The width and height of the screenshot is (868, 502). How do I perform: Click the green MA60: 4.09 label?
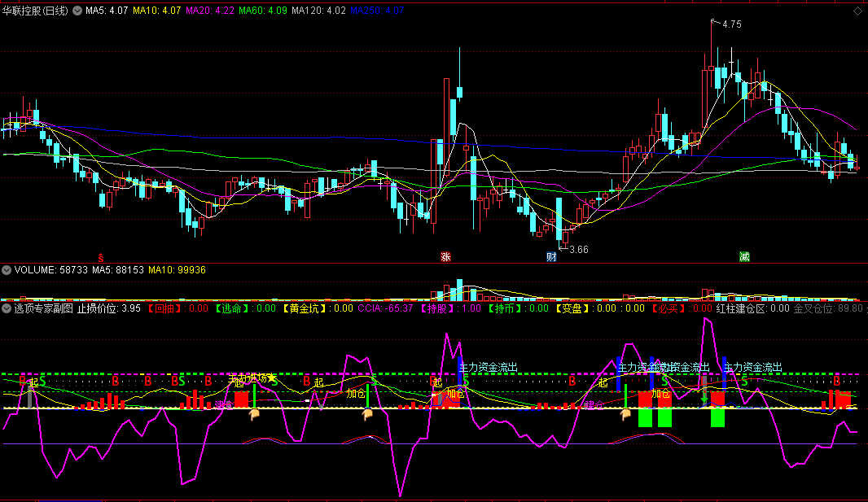[x=263, y=11]
